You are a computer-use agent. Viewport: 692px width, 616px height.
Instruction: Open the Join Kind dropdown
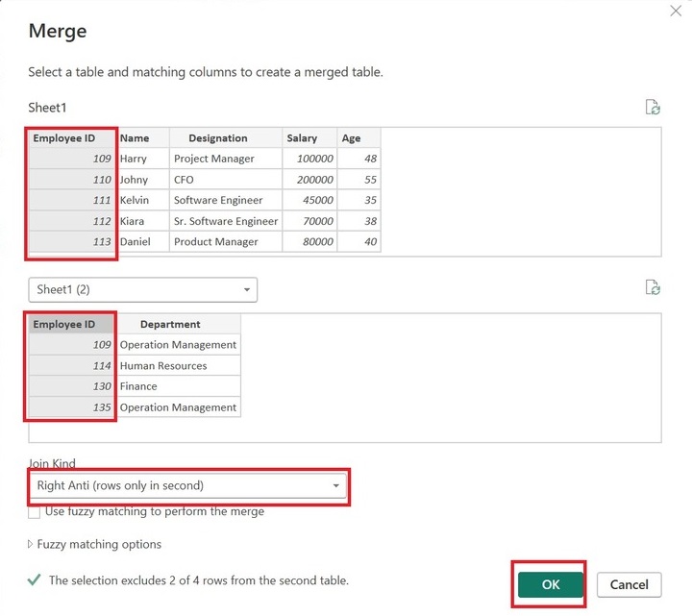[187, 485]
